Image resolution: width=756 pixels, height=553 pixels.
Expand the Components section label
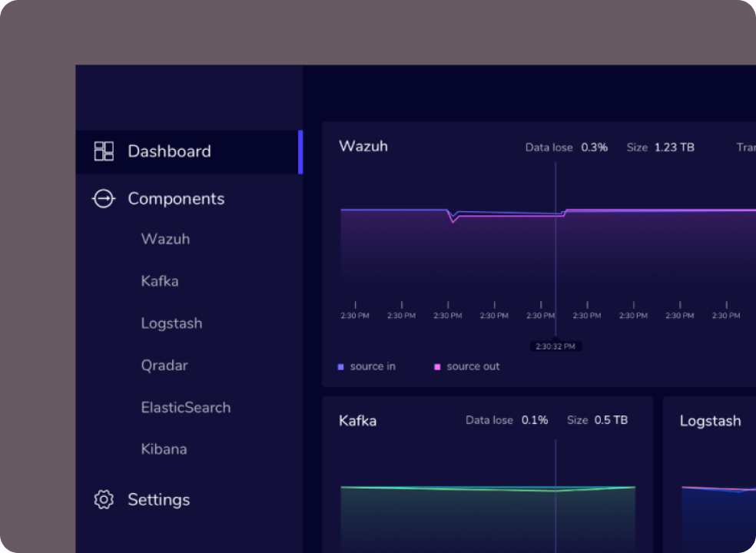pos(176,199)
